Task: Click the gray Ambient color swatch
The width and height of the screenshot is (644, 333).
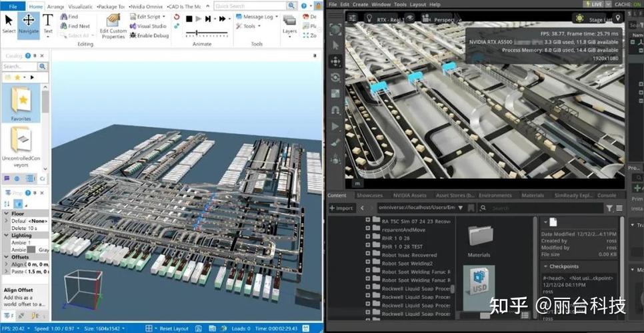Action: 31,249
